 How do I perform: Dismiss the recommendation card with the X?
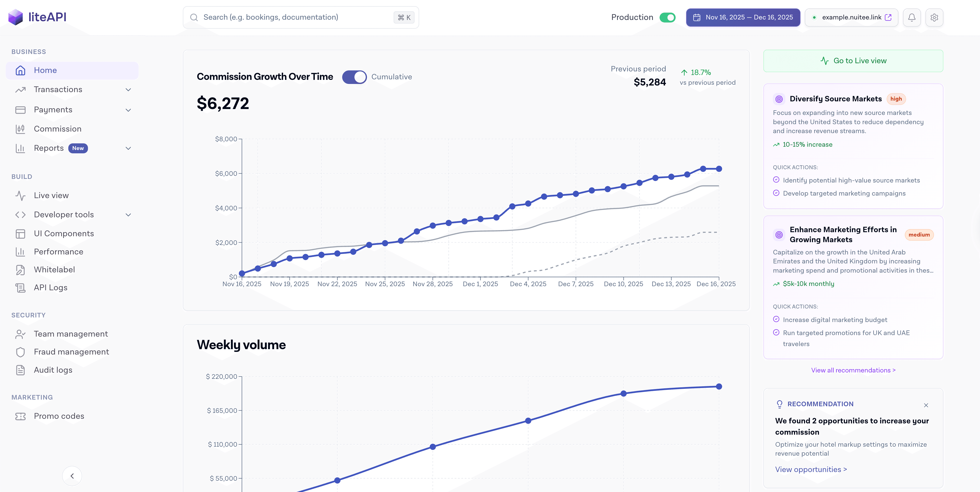pyautogui.click(x=926, y=405)
